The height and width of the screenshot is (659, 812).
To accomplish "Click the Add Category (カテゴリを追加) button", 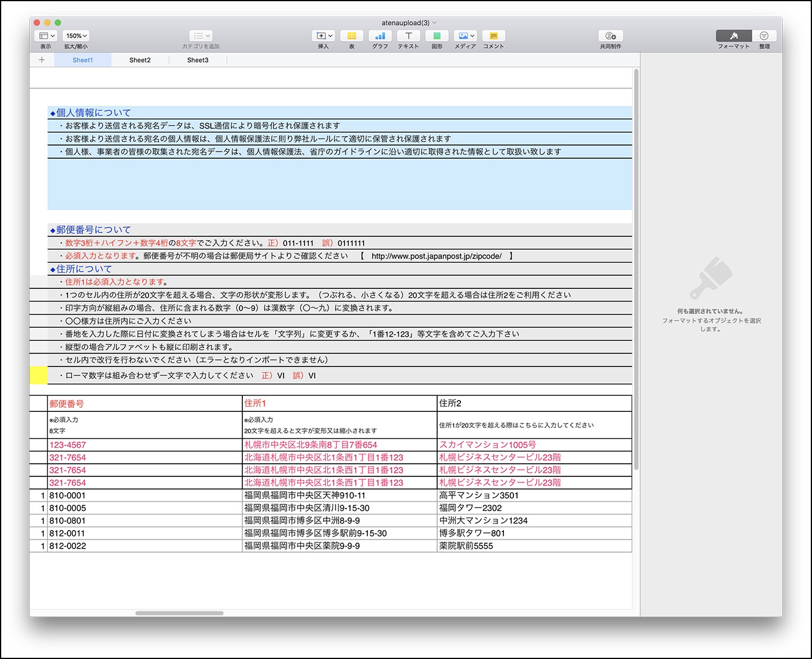I will point(201,36).
